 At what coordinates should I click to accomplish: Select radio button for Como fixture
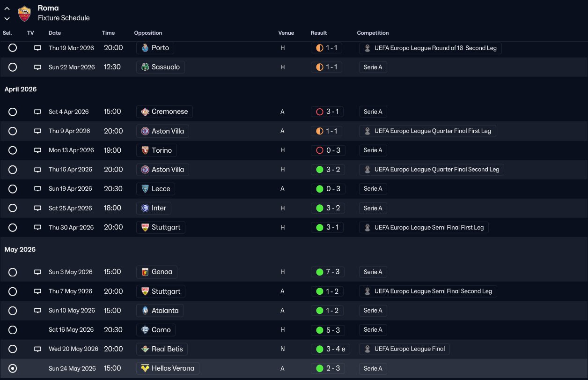pos(13,330)
